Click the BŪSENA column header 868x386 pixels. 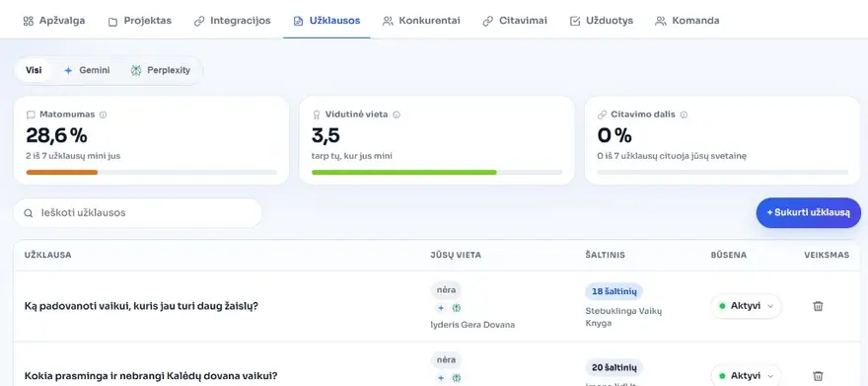click(x=729, y=256)
